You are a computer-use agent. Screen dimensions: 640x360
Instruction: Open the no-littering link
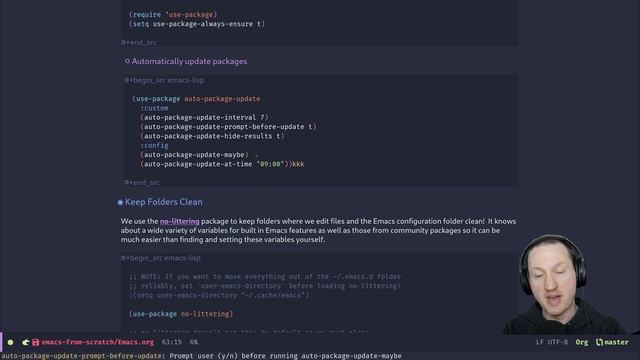180,221
